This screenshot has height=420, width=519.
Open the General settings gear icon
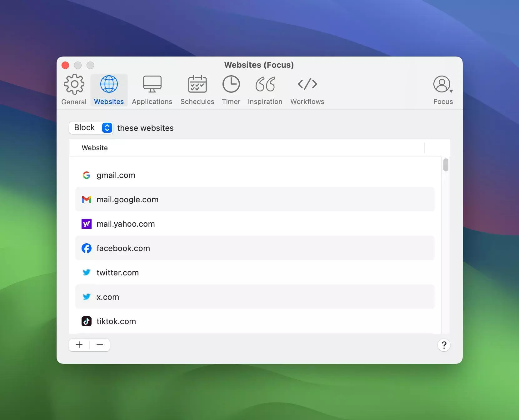[74, 84]
